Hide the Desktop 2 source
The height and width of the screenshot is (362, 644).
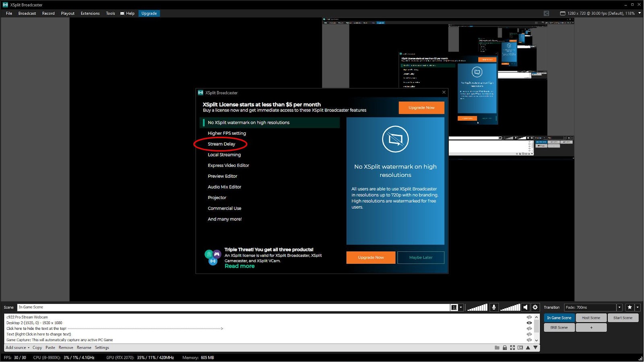point(529,323)
